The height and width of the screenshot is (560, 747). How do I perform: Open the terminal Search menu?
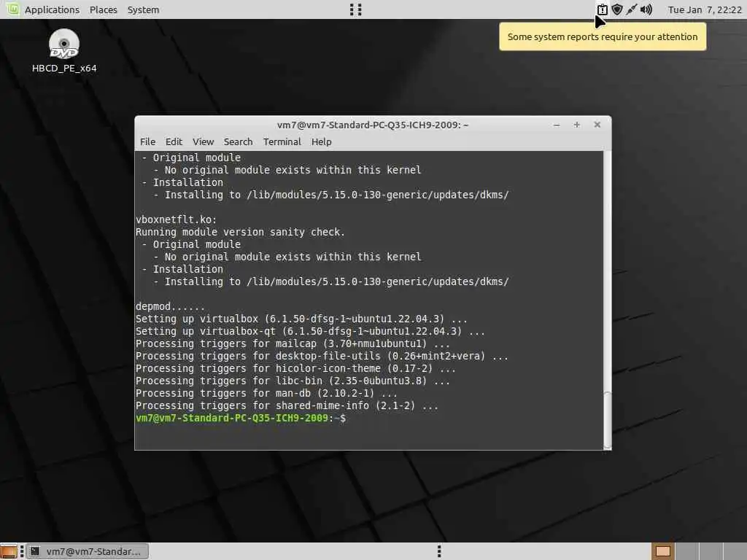pos(239,142)
